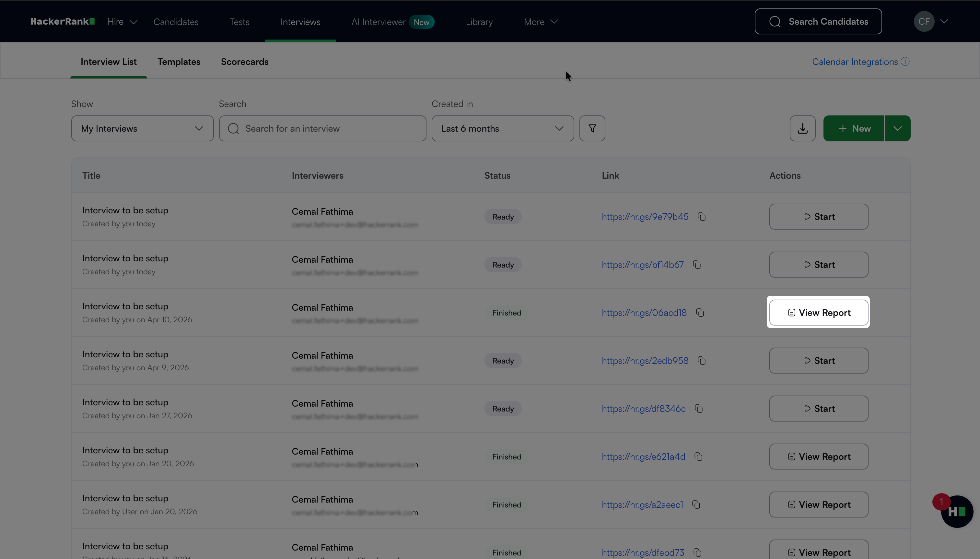Open the HackerRank chat widget icon
980x559 pixels.
pos(957,512)
